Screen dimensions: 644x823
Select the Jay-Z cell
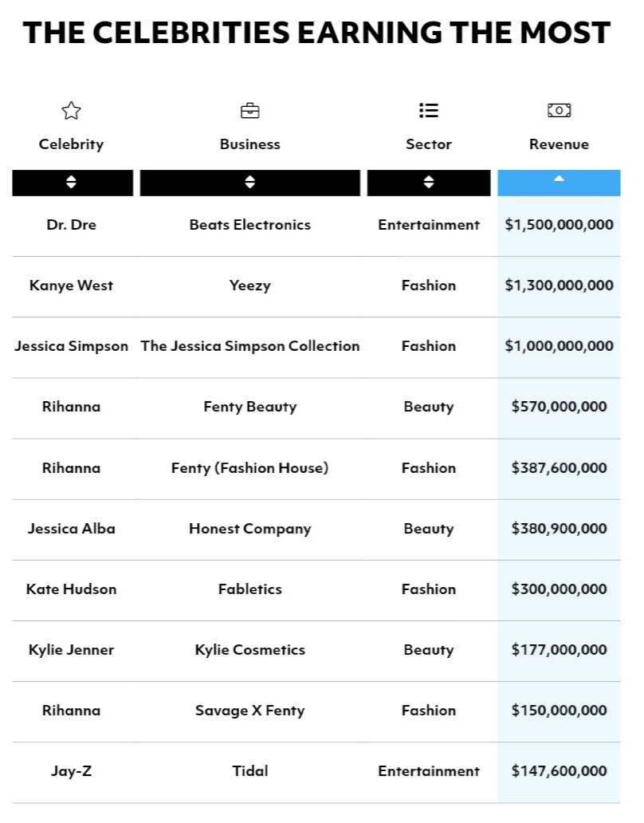[x=71, y=772]
